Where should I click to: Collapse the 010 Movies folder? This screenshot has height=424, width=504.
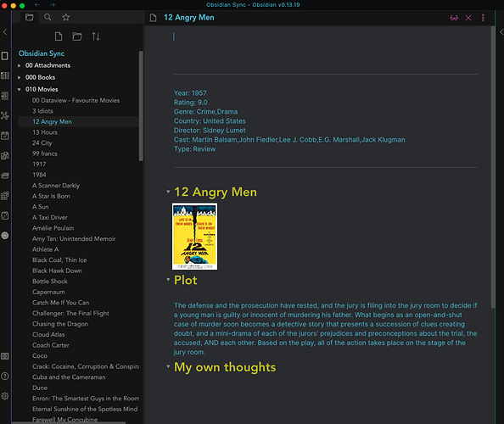[x=20, y=89]
